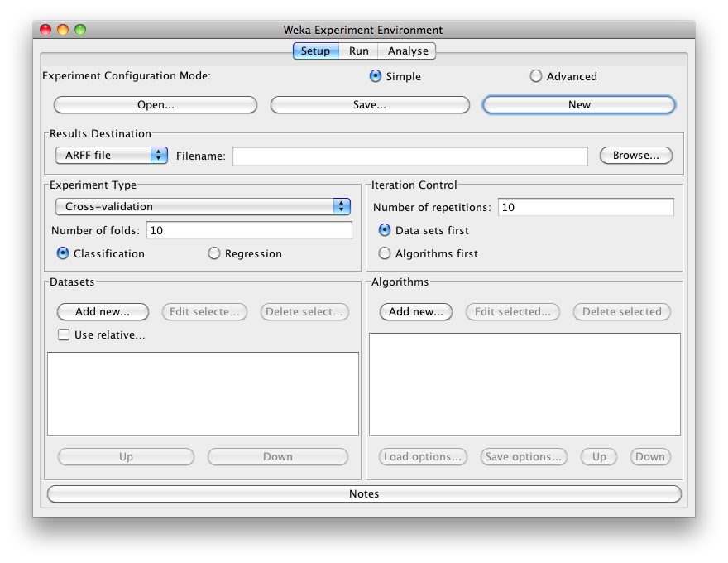Click Down button under Datasets list

[278, 457]
